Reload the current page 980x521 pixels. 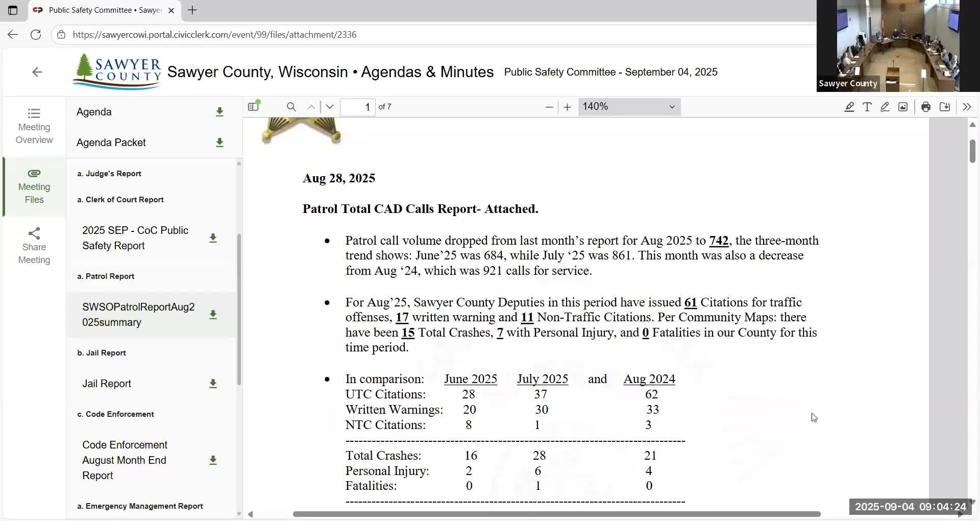[x=36, y=35]
